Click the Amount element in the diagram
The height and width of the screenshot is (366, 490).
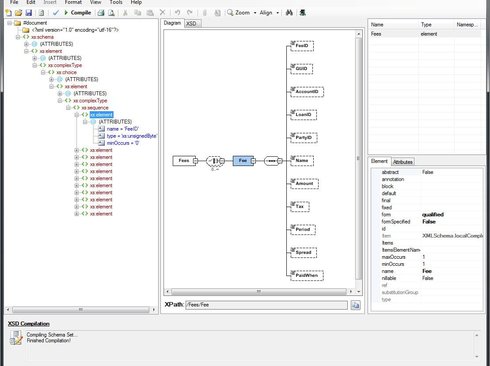pyautogui.click(x=304, y=184)
